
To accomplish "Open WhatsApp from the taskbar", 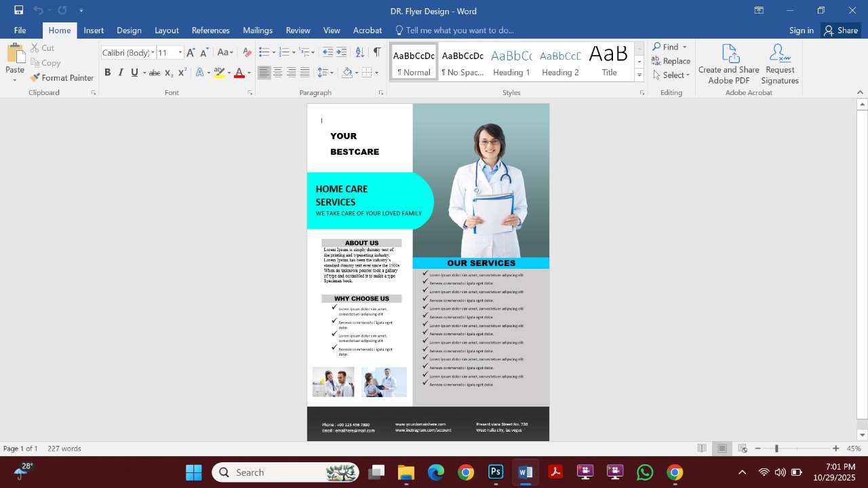I will (x=644, y=472).
